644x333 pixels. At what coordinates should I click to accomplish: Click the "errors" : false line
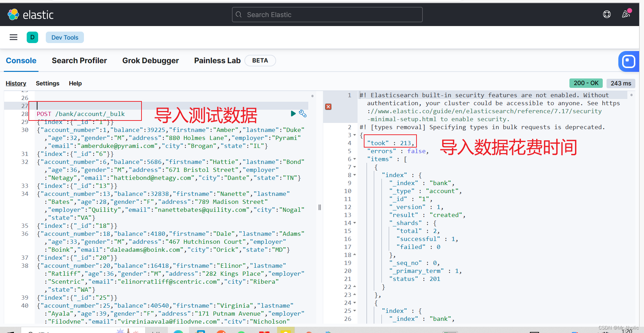point(398,151)
